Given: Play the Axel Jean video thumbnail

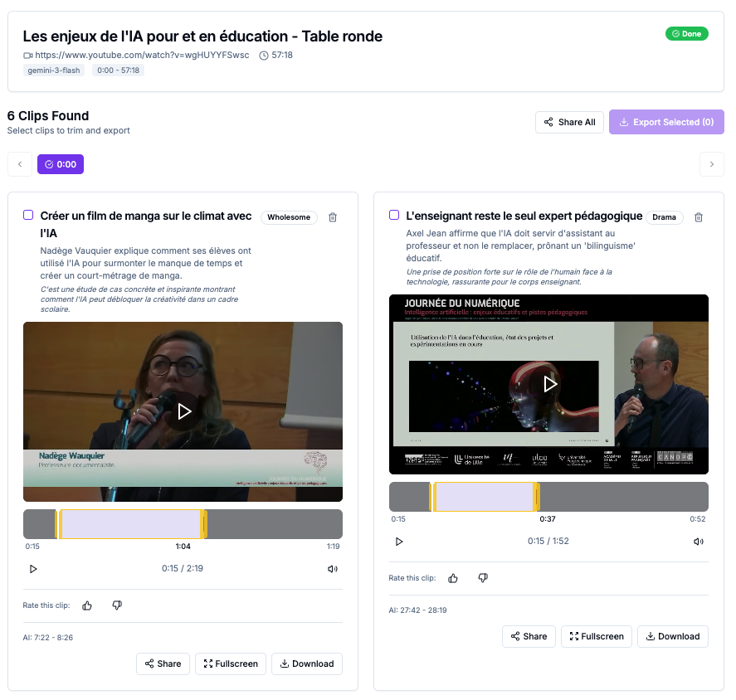Looking at the screenshot, I should coord(549,384).
